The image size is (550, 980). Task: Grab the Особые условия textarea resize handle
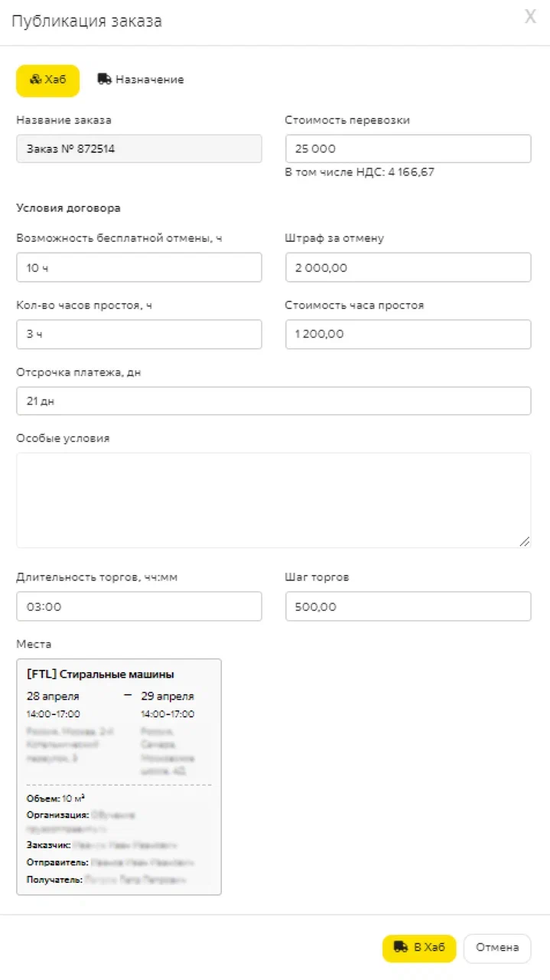pos(525,541)
